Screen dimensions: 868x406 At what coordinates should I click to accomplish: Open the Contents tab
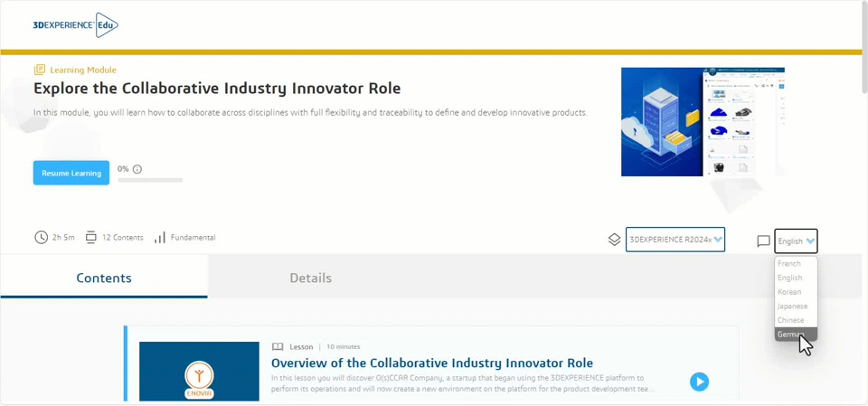(x=104, y=278)
